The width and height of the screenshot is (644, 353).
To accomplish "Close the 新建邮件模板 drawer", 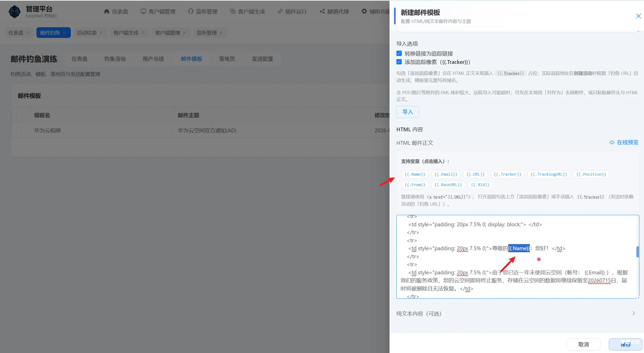I will 638,16.
